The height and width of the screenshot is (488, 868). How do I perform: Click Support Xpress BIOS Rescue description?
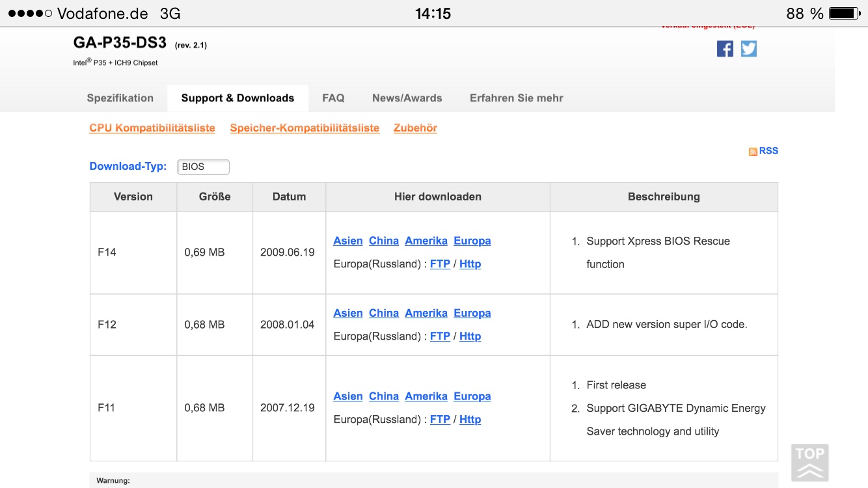(658, 252)
